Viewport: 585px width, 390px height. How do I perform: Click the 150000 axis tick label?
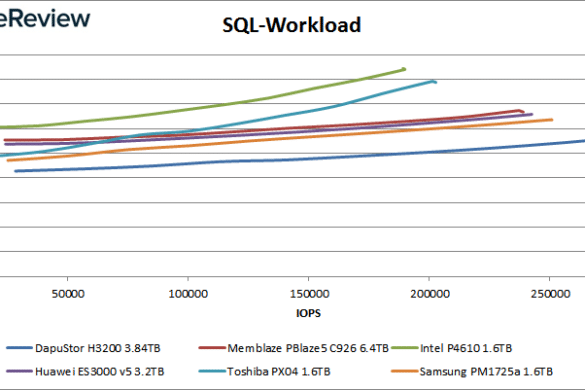coord(309,294)
